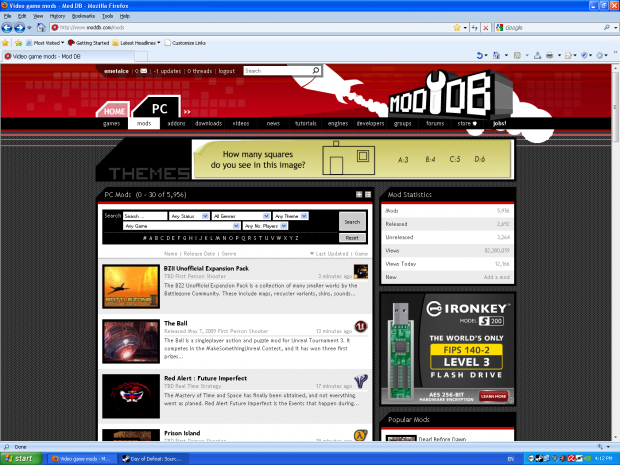The image size is (620, 465).
Task: Select the addons nav tab
Action: [x=176, y=123]
